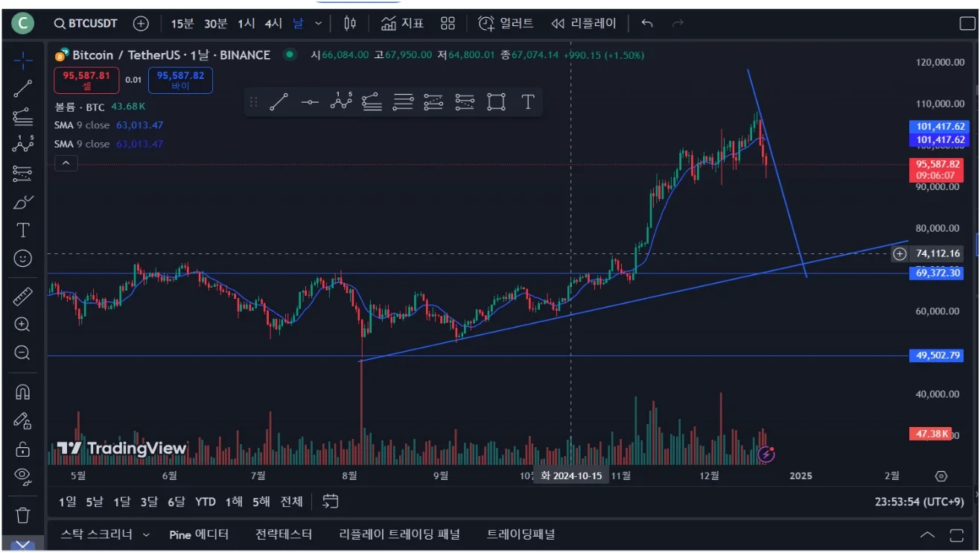Click the green C profile avatar

click(x=23, y=24)
